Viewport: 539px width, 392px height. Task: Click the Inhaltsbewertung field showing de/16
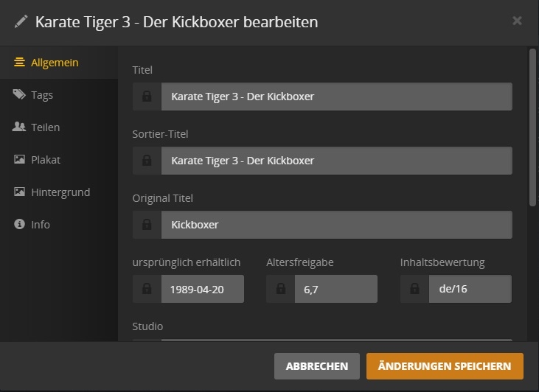click(470, 289)
